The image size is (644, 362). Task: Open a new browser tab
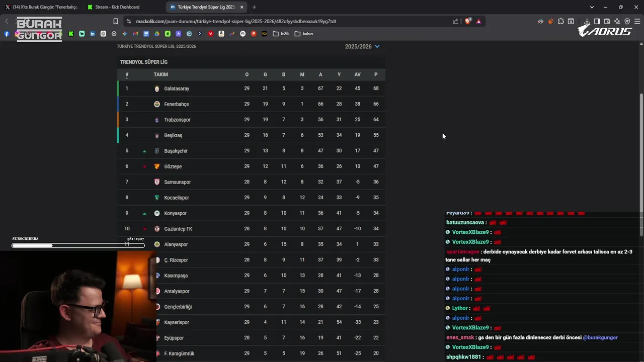coord(254,7)
